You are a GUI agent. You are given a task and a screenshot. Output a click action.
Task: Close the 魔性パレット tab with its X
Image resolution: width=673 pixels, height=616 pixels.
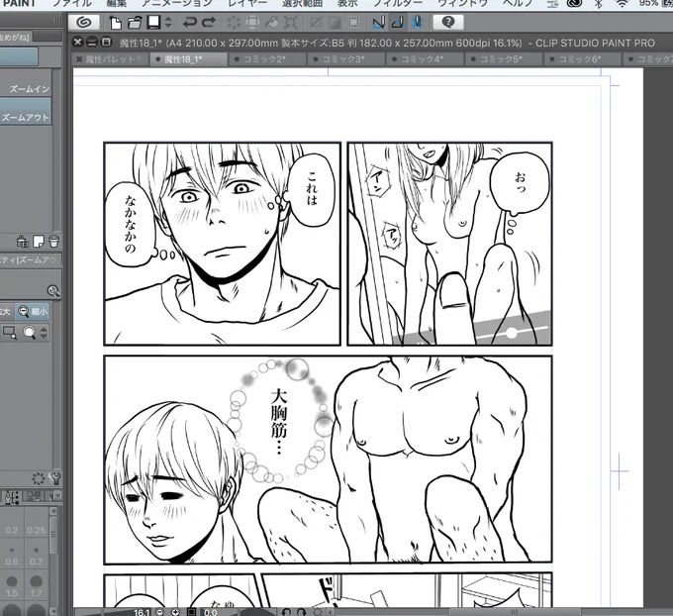pos(79,59)
